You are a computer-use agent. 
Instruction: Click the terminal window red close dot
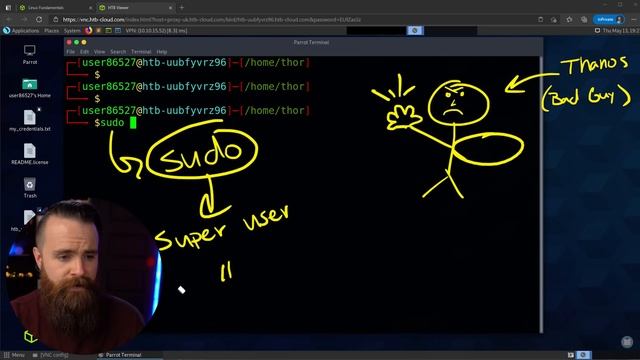[69, 42]
